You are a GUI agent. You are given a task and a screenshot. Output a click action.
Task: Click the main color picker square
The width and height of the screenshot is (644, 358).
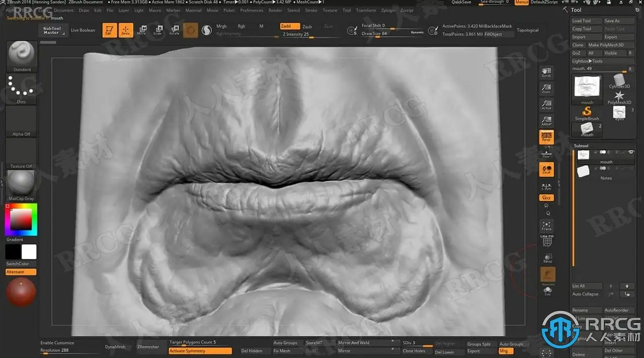[x=21, y=220]
